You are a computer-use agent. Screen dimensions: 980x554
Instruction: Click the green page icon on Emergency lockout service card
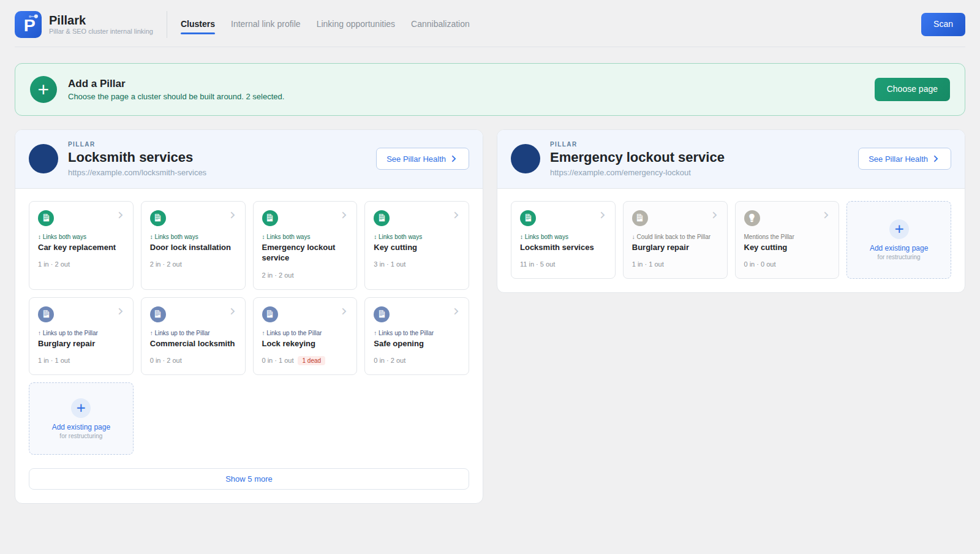tap(270, 218)
